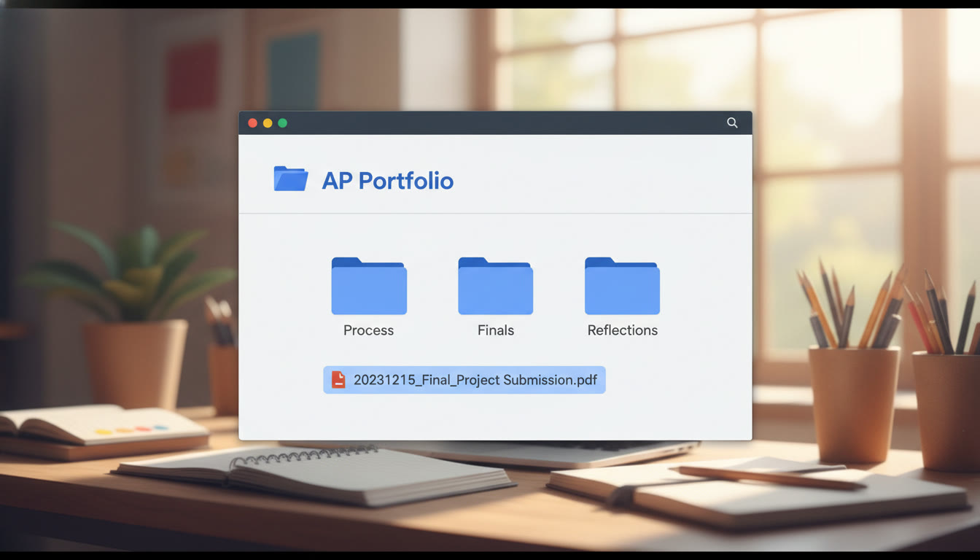This screenshot has height=560, width=980.
Task: Maximize the window with the green button
Action: (x=283, y=123)
